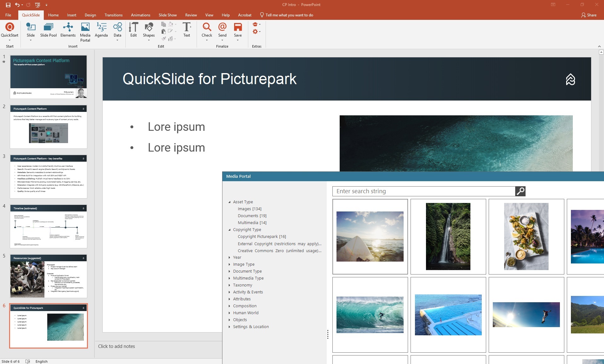Select the food platter image thumbnail
Image resolution: width=604 pixels, height=364 pixels.
tap(526, 236)
